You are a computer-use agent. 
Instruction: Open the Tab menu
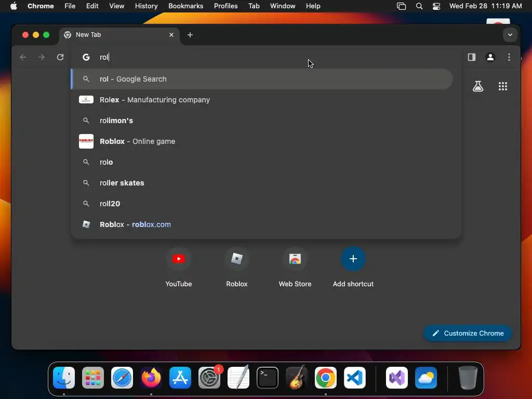[254, 6]
